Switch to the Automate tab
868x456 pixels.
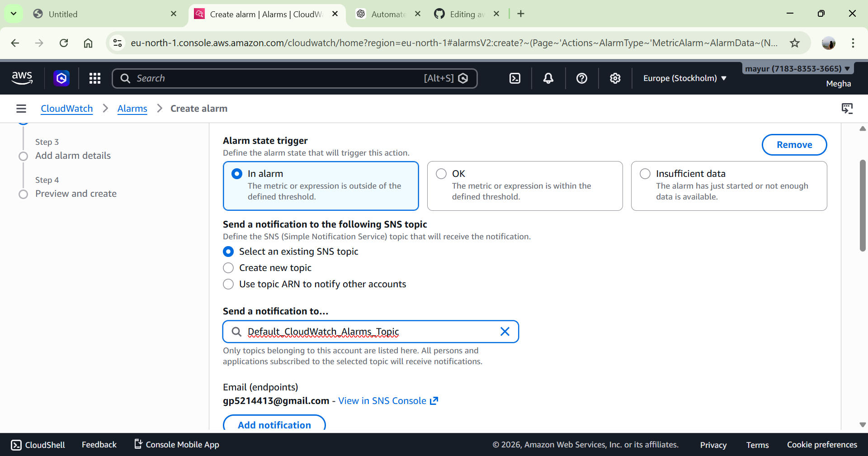click(x=388, y=14)
